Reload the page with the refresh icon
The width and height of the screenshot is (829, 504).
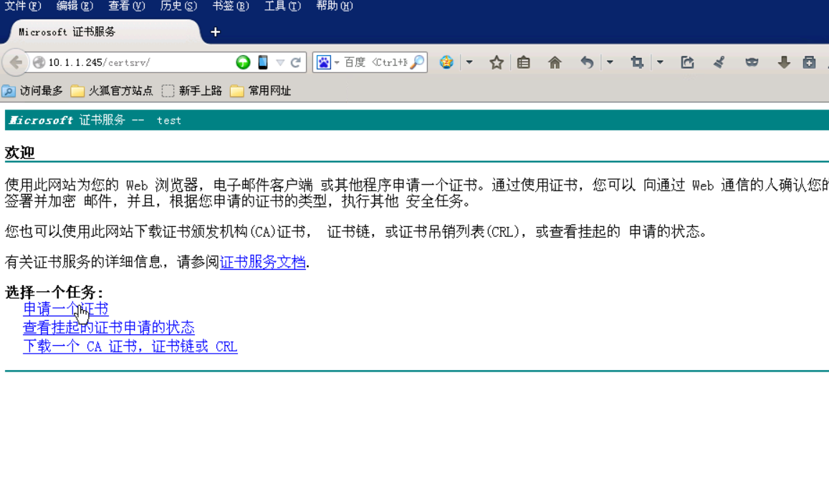point(296,62)
